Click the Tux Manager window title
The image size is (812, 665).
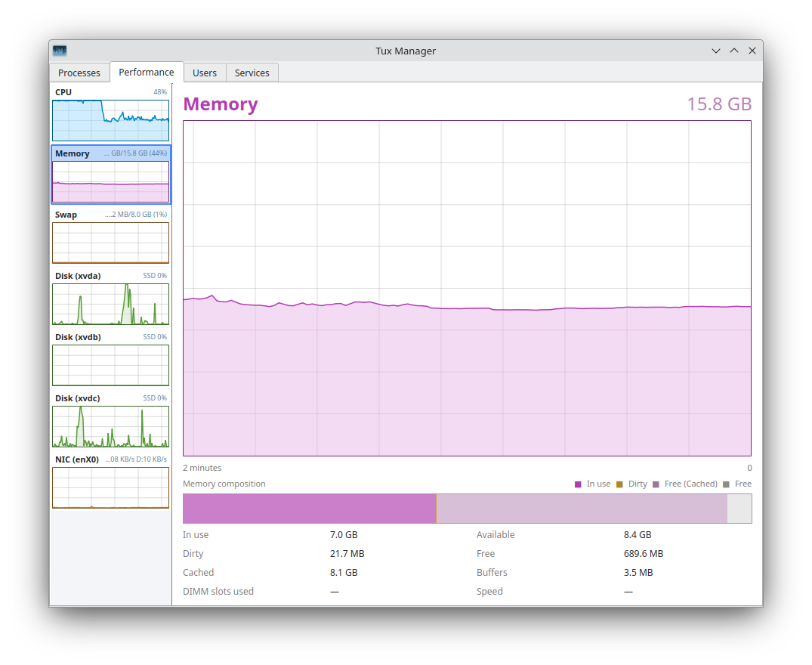[406, 51]
